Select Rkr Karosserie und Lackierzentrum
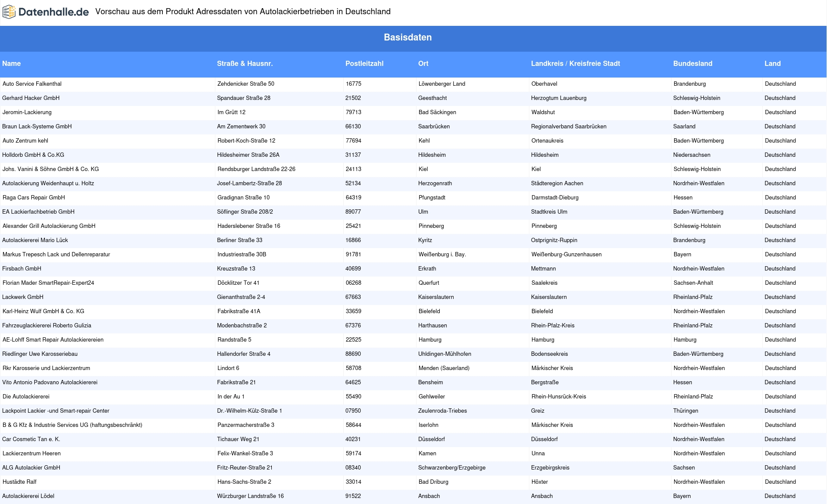827x504 pixels. click(47, 368)
